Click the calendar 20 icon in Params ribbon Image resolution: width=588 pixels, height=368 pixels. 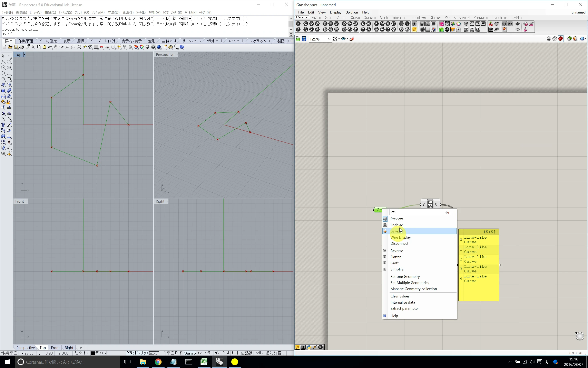tap(447, 24)
